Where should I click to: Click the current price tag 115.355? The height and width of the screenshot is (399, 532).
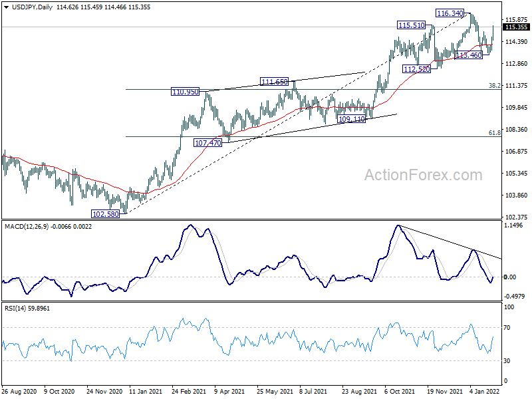516,27
